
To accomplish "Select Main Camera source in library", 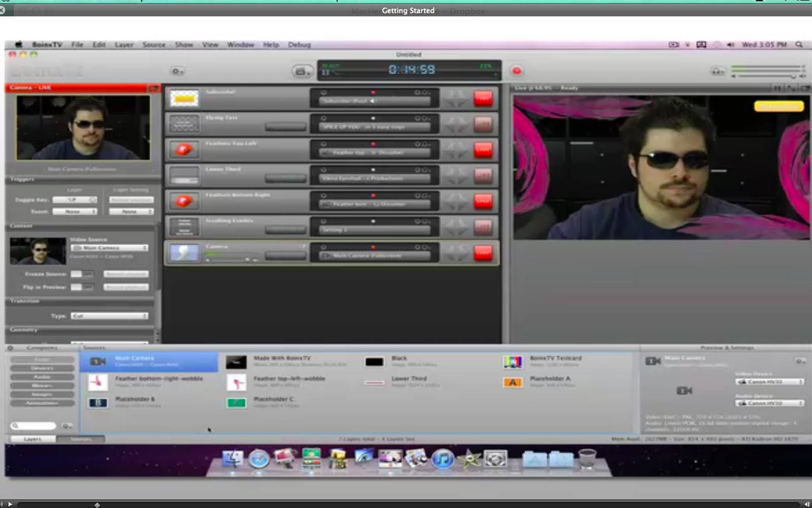I will (149, 361).
